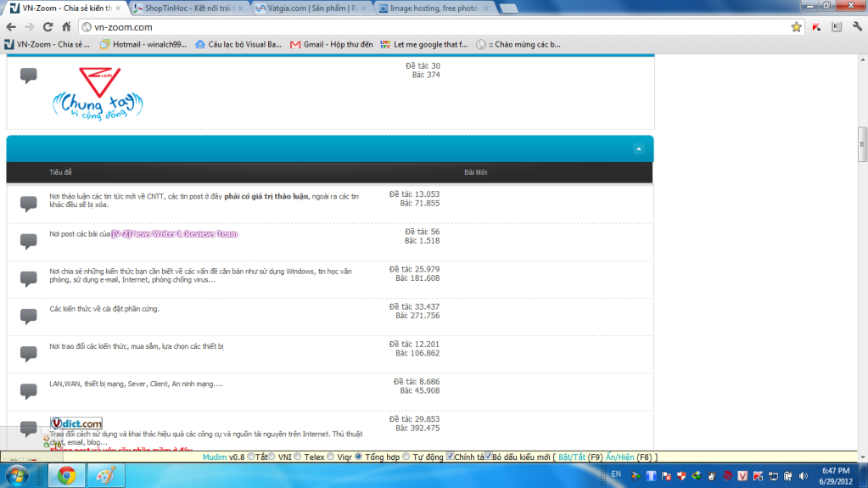The image size is (868, 488).
Task: Click the volume speaker tray icon
Action: [x=804, y=476]
